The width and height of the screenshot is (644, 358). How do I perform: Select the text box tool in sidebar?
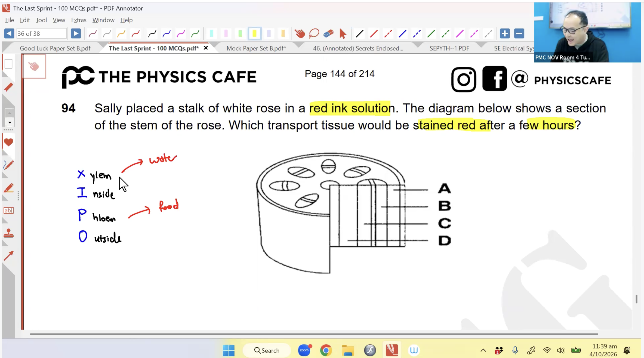pos(8,210)
